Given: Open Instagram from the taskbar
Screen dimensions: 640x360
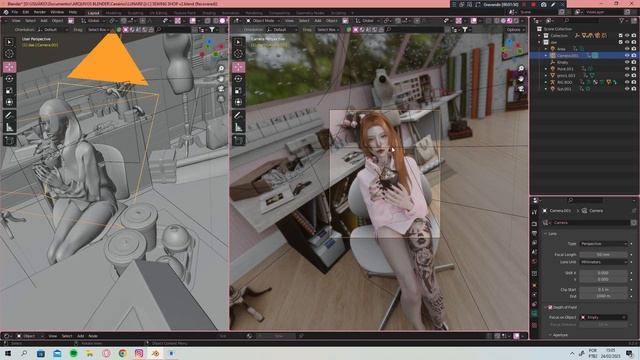Looking at the screenshot, I should (x=139, y=353).
